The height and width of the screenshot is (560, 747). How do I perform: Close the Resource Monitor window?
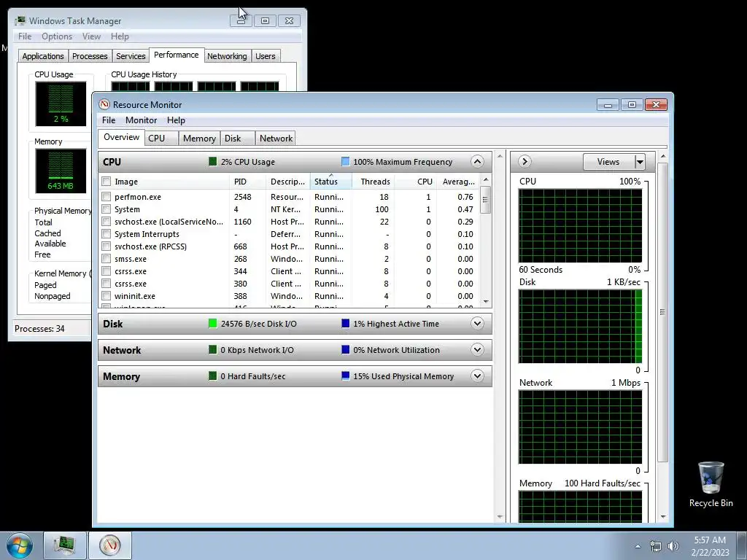pyautogui.click(x=656, y=105)
